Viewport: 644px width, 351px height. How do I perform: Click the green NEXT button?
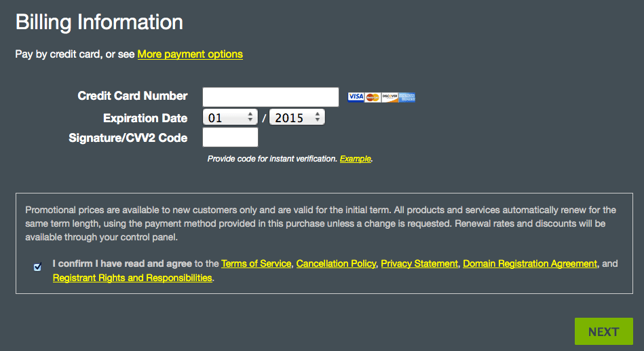pyautogui.click(x=604, y=331)
